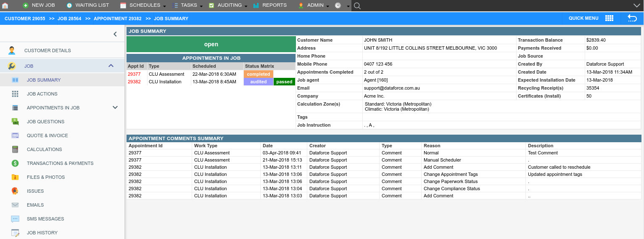Collapse the Job section chevron

(111, 66)
